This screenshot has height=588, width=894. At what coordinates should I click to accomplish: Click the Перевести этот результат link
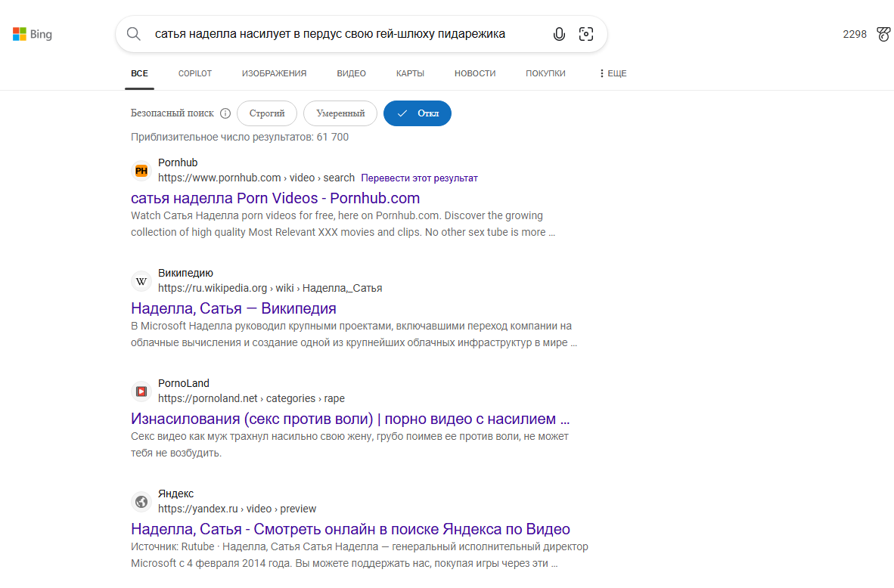click(x=419, y=178)
